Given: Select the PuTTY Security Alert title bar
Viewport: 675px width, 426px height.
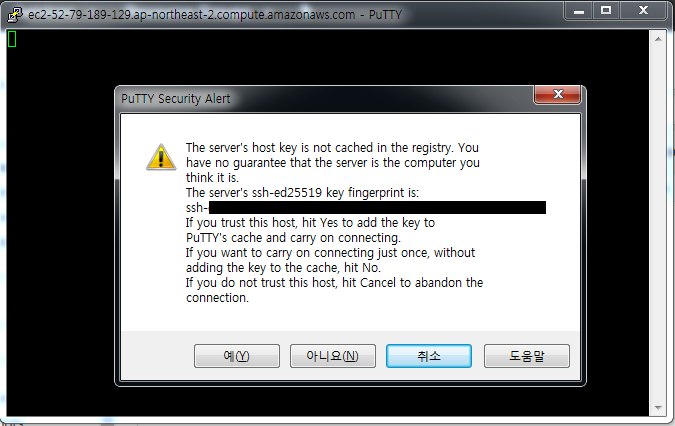Looking at the screenshot, I should 326,99.
